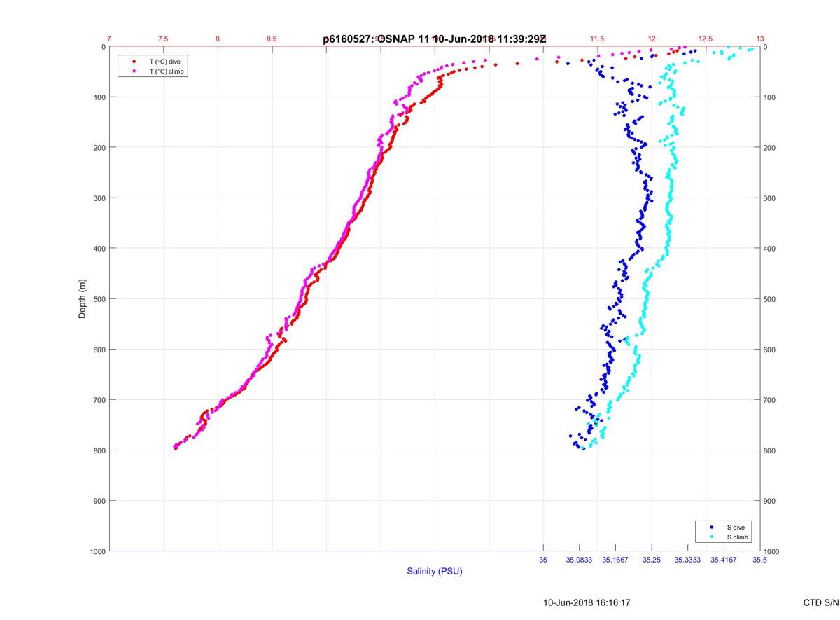840x620 pixels.
Task: Click the 35.0833 salinity tick label
Action: [580, 560]
